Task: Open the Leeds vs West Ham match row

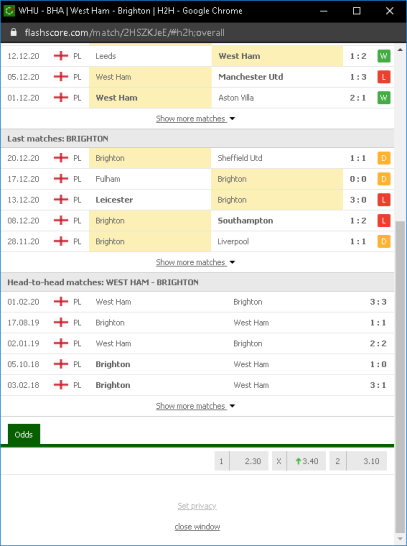Action: point(197,56)
